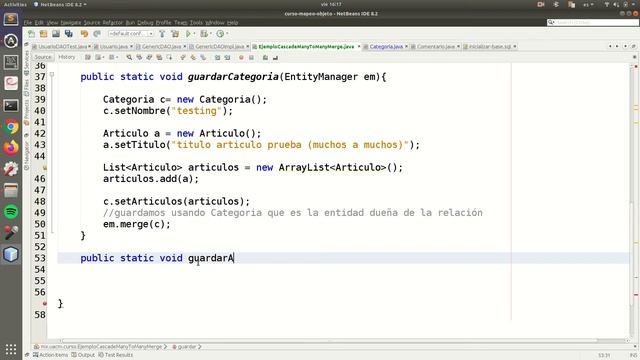
Task: Click the Undo toolbar icon
Action: coord(84,34)
